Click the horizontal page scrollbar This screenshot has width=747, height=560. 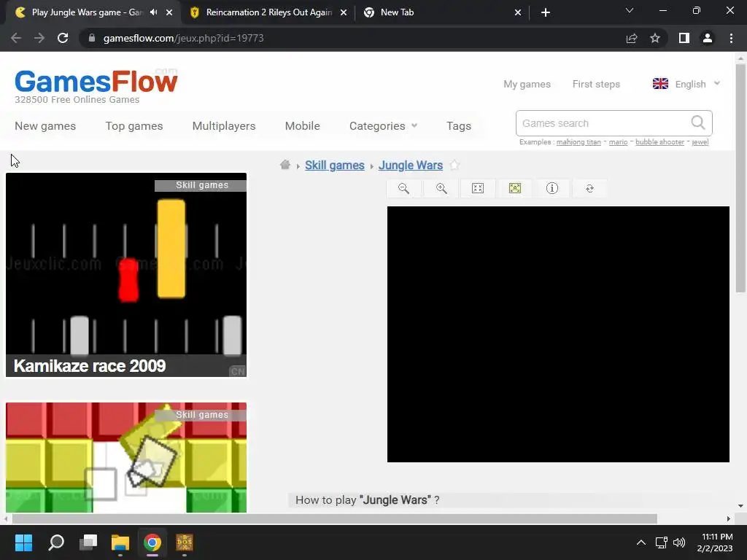tap(334, 518)
